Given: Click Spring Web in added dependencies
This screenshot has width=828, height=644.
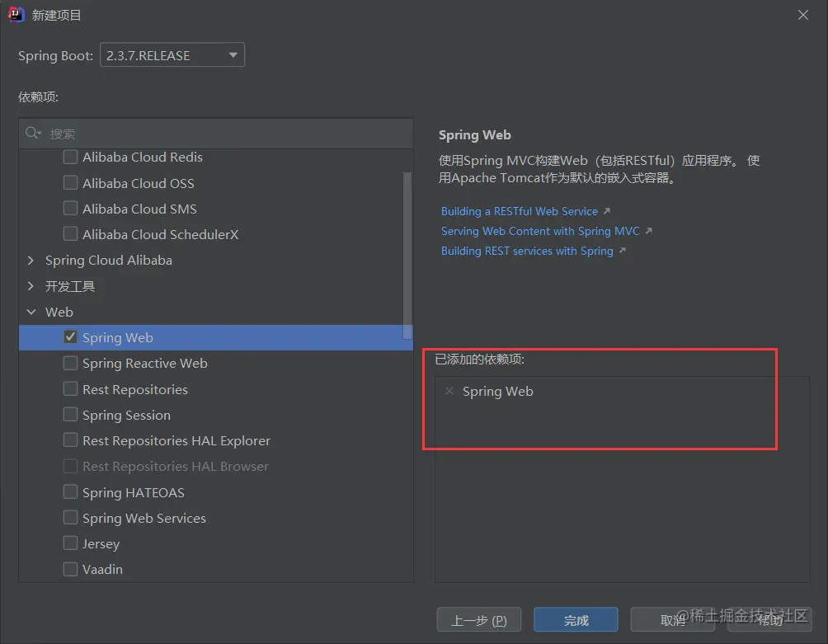Looking at the screenshot, I should [497, 391].
